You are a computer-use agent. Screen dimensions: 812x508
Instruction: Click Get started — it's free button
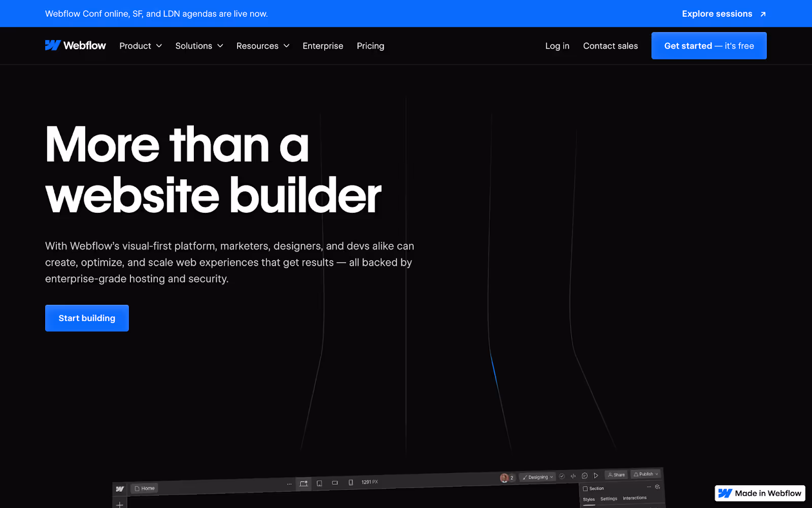(x=709, y=46)
